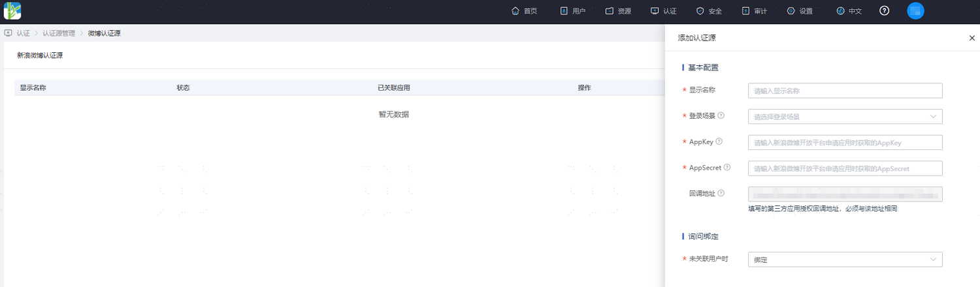Click the 登录场景 dropdown chevron arrow

[932, 117]
